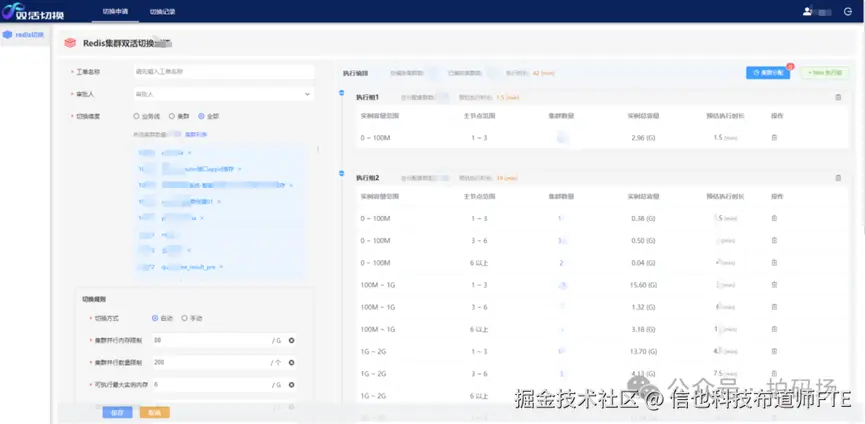
Task: Click the 执行组1 title
Action: click(x=367, y=97)
